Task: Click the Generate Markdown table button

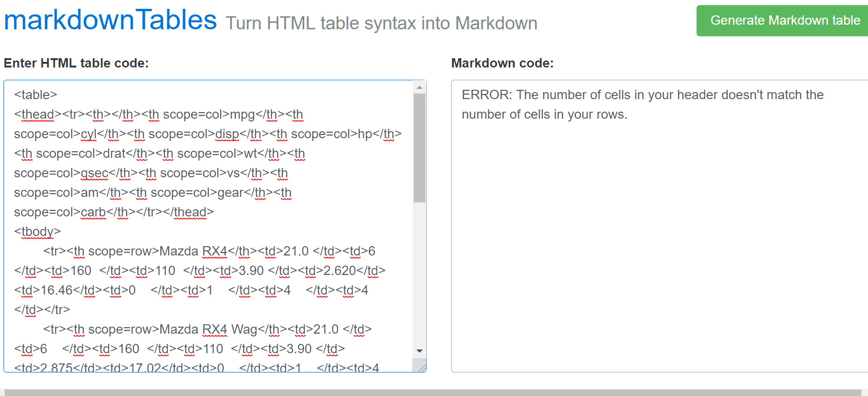Action: pos(785,20)
